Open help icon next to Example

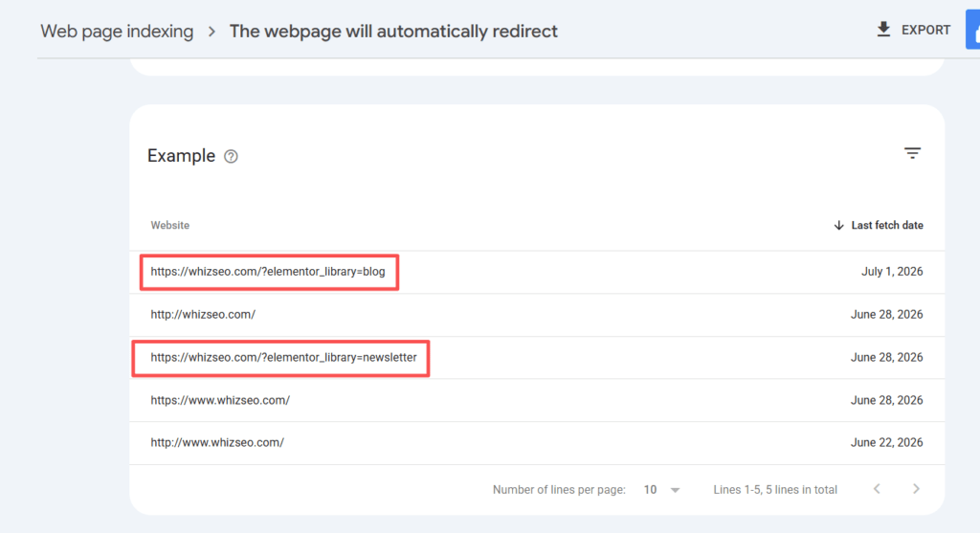click(231, 156)
